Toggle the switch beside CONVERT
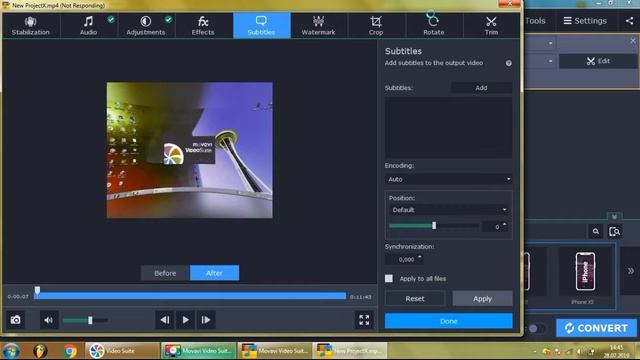The image size is (640, 360). (x=536, y=329)
